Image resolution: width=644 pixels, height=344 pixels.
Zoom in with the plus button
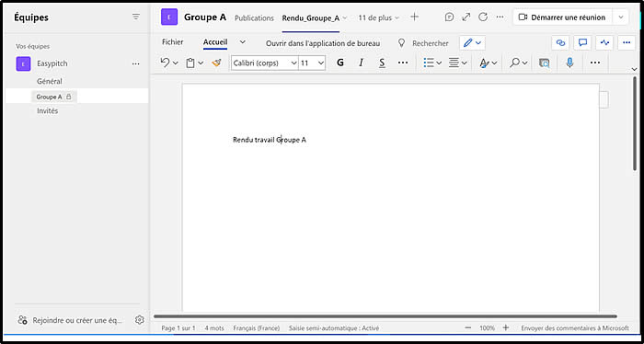click(x=506, y=327)
